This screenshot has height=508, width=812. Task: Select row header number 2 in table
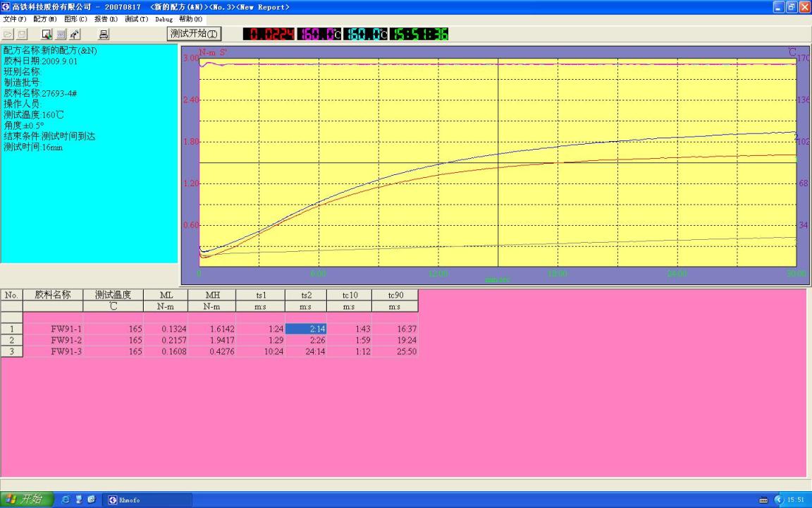pos(11,340)
